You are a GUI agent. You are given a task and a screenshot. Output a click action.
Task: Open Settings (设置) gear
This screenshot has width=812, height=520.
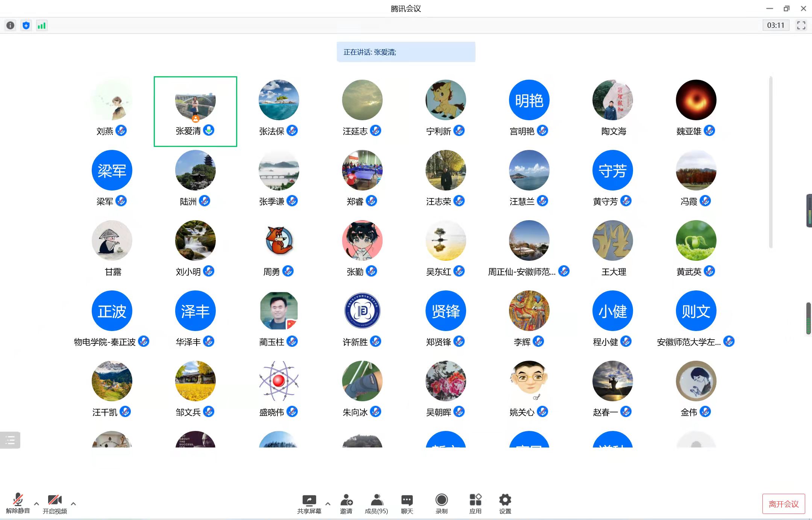(505, 504)
